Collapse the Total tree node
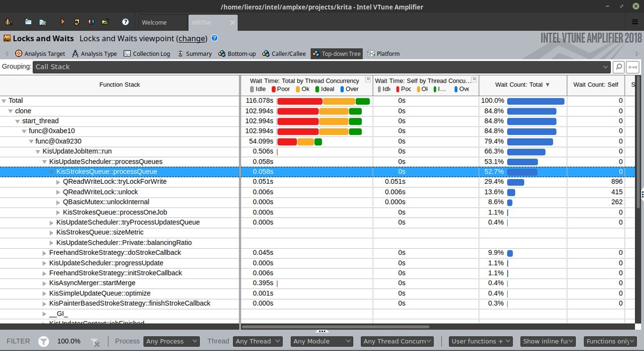644x351 pixels. pyautogui.click(x=4, y=101)
